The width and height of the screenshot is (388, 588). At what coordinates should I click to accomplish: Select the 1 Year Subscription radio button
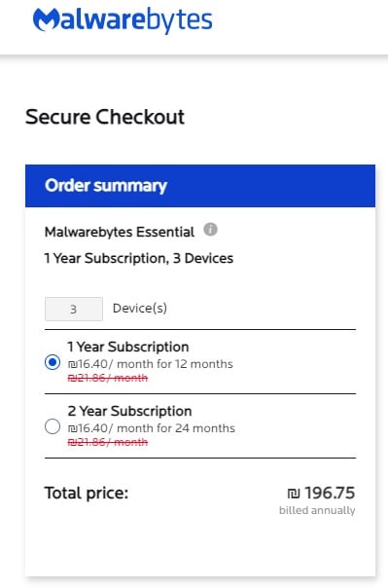[x=53, y=362]
